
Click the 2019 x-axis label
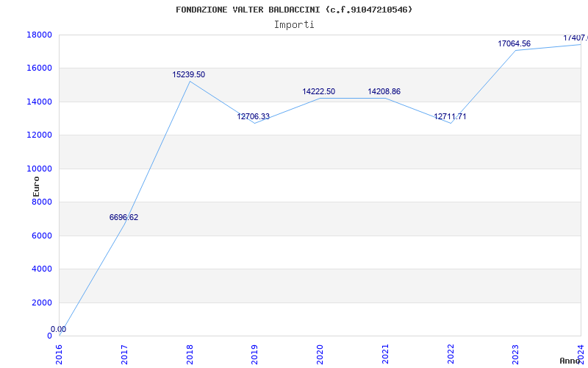pos(254,354)
